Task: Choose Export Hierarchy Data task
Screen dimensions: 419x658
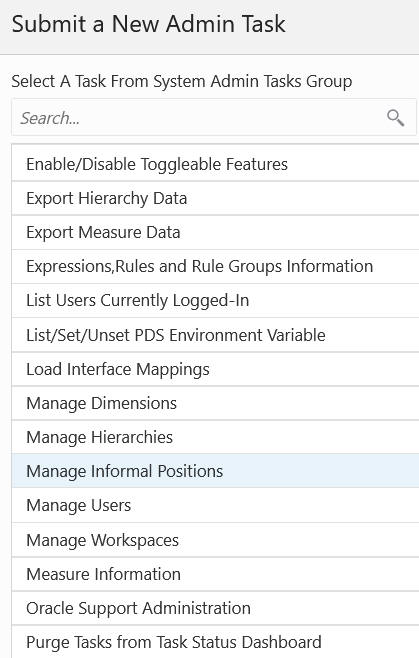Action: tap(215, 198)
